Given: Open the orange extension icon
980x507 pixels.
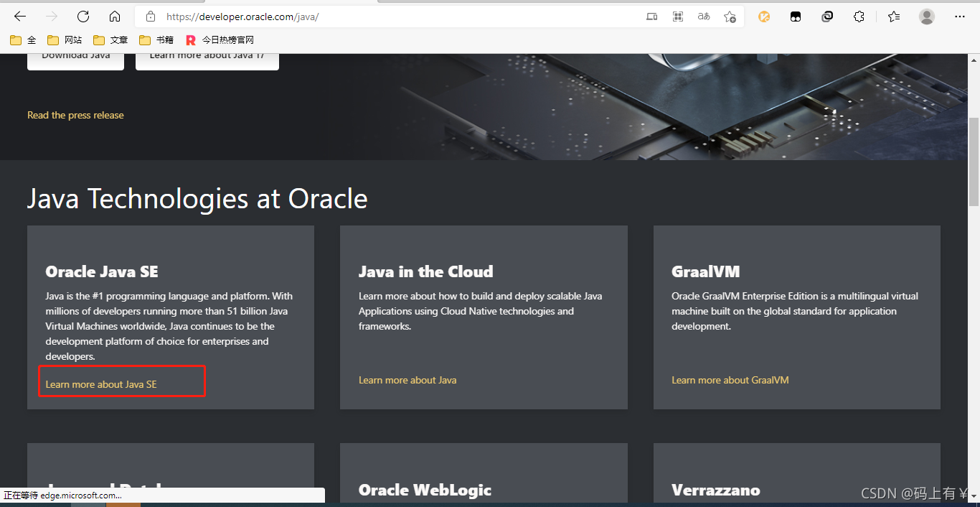Looking at the screenshot, I should (764, 17).
